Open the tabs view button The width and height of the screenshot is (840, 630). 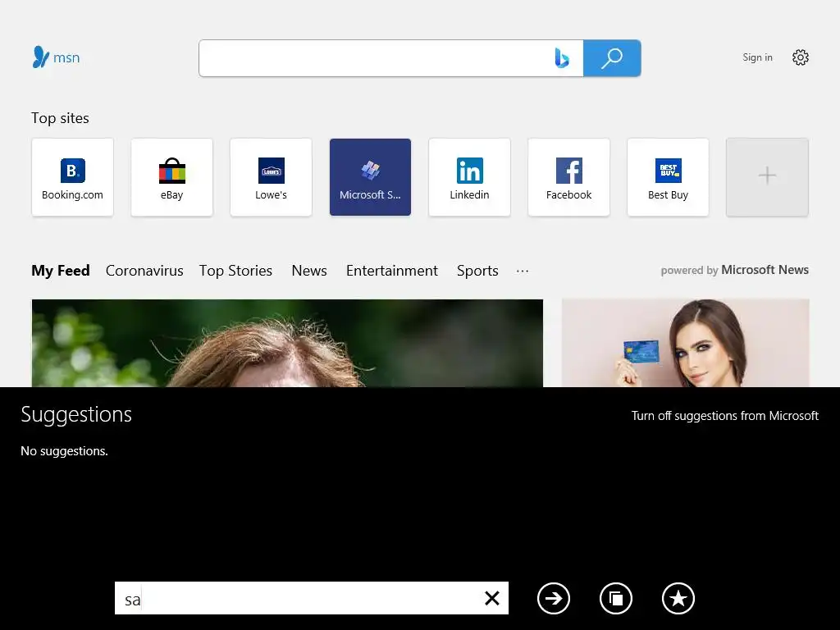[x=616, y=598]
